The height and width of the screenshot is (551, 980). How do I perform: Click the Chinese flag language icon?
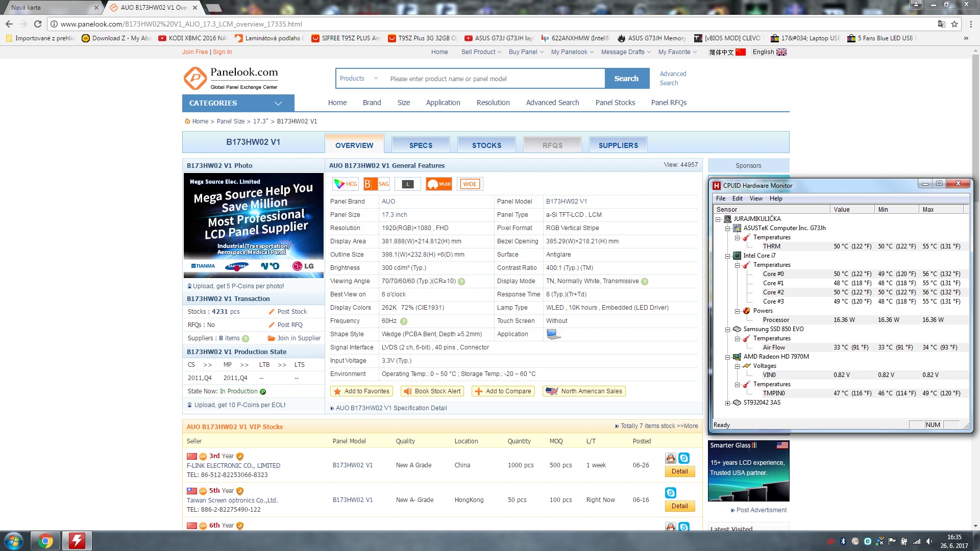coord(741,52)
